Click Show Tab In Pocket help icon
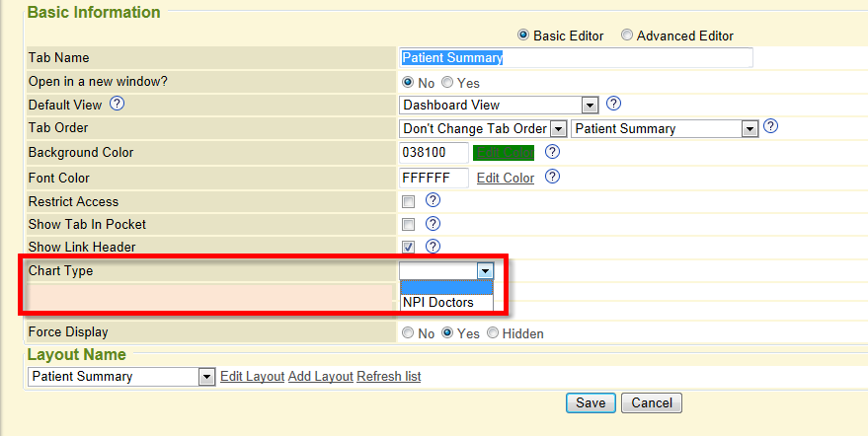Viewport: 868px width, 436px height. pyautogui.click(x=433, y=224)
